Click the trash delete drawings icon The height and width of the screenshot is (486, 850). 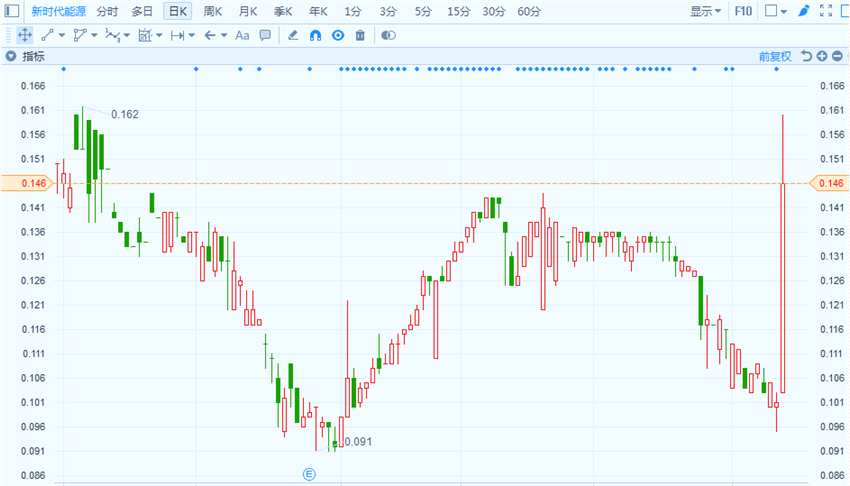point(360,36)
